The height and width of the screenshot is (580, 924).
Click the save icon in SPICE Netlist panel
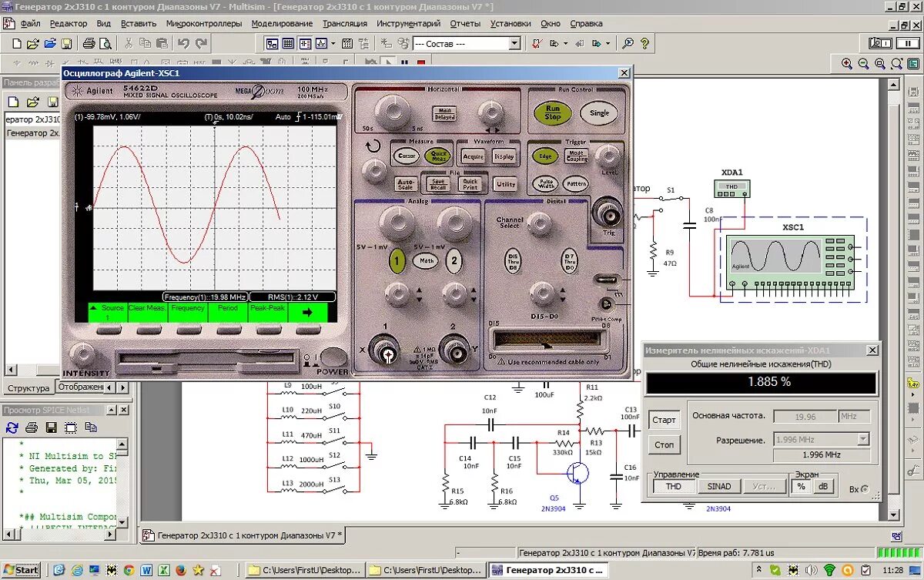(51, 427)
